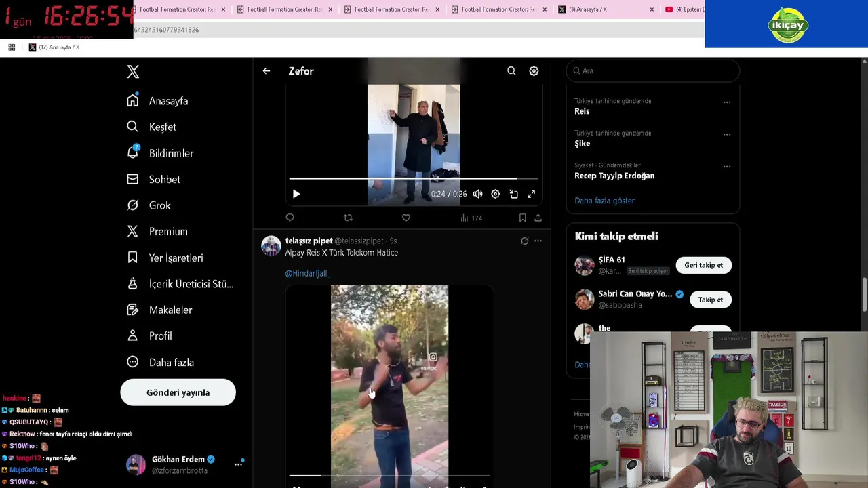Open İçerik Üreticisi Stüdyosu
Screen dimensions: 868x488
pos(180,283)
